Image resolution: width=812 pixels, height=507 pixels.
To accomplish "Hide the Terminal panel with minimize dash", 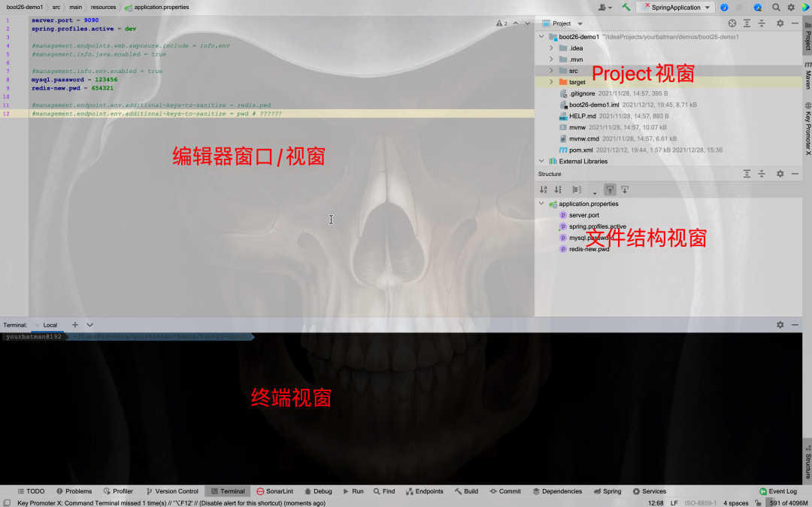I will (795, 325).
